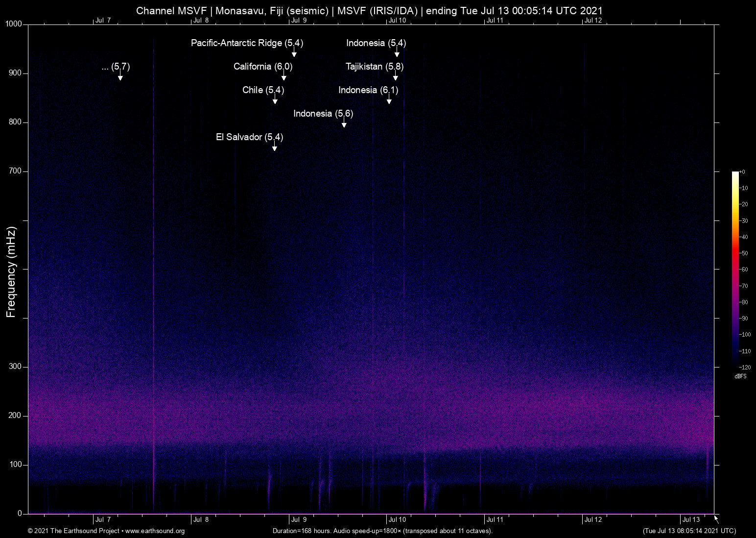Click the arrow below Indonesia (6.1) label
This screenshot has width=756, height=538.
[389, 100]
